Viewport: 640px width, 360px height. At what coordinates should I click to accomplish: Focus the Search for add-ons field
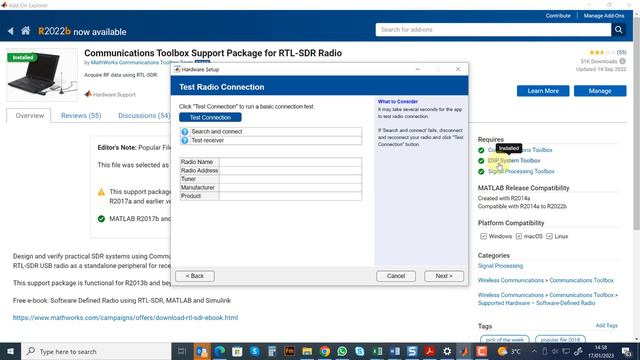tap(493, 30)
